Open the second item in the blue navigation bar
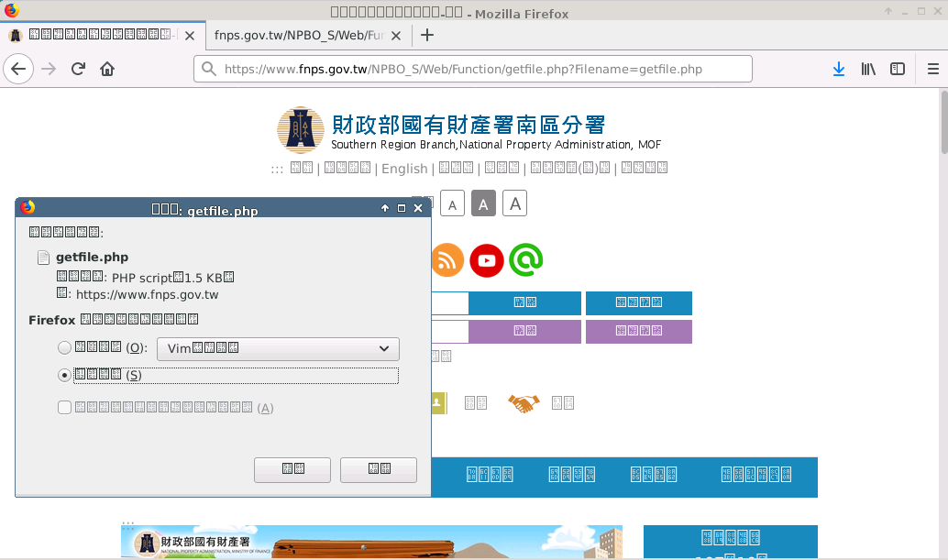 pos(572,475)
